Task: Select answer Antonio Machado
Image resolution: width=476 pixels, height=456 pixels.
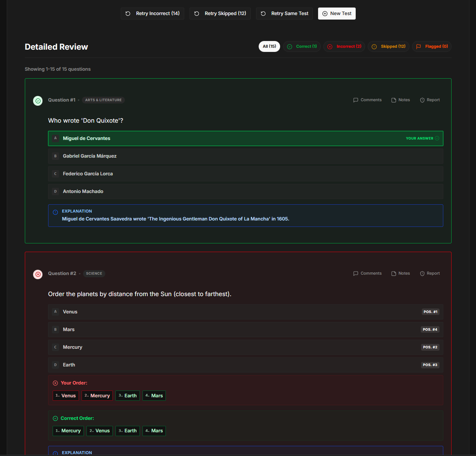Action: tap(246, 192)
